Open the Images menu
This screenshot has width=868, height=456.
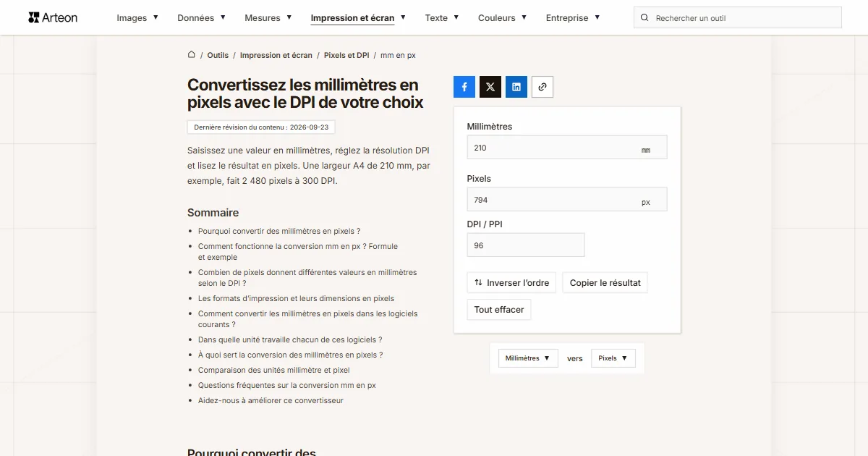[137, 18]
